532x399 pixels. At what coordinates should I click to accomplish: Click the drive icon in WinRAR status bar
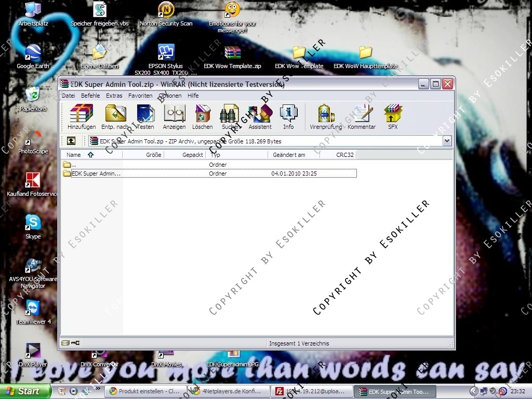[65, 343]
